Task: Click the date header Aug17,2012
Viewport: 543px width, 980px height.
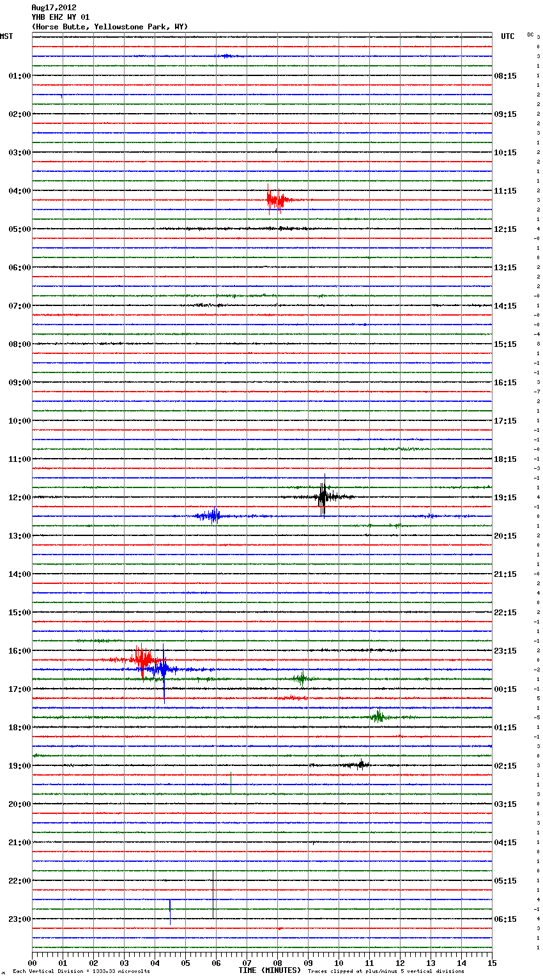Action: pyautogui.click(x=54, y=8)
